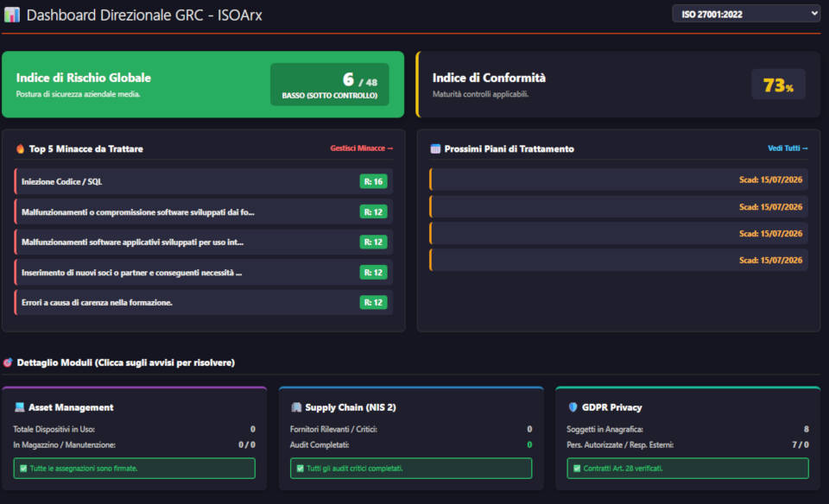829x504 pixels.
Task: Click the Tutte le assegnazioni sono firmate notice
Action: pos(135,469)
